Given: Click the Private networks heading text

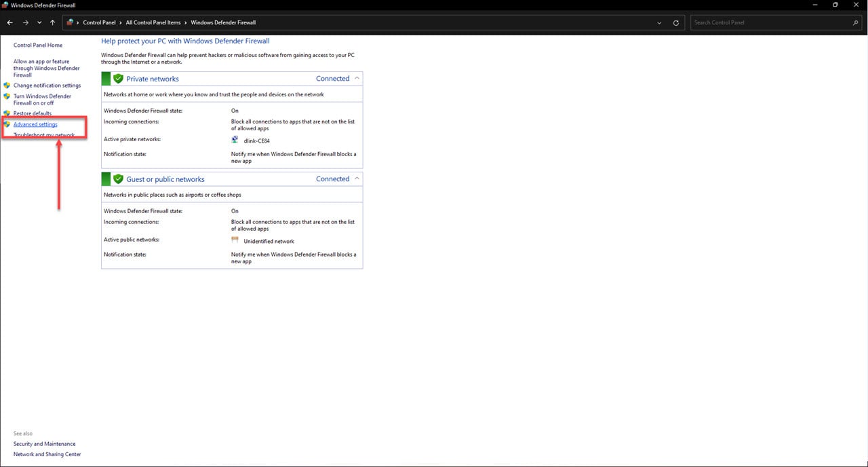Looking at the screenshot, I should pyautogui.click(x=153, y=79).
